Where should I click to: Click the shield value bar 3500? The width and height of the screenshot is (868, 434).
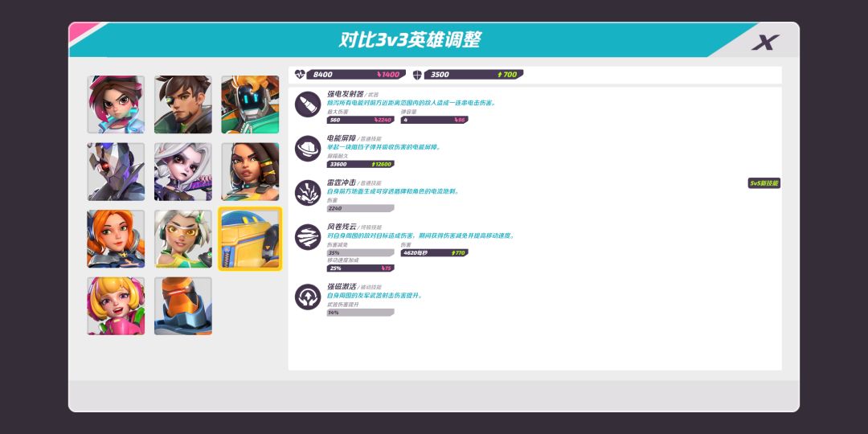point(474,74)
